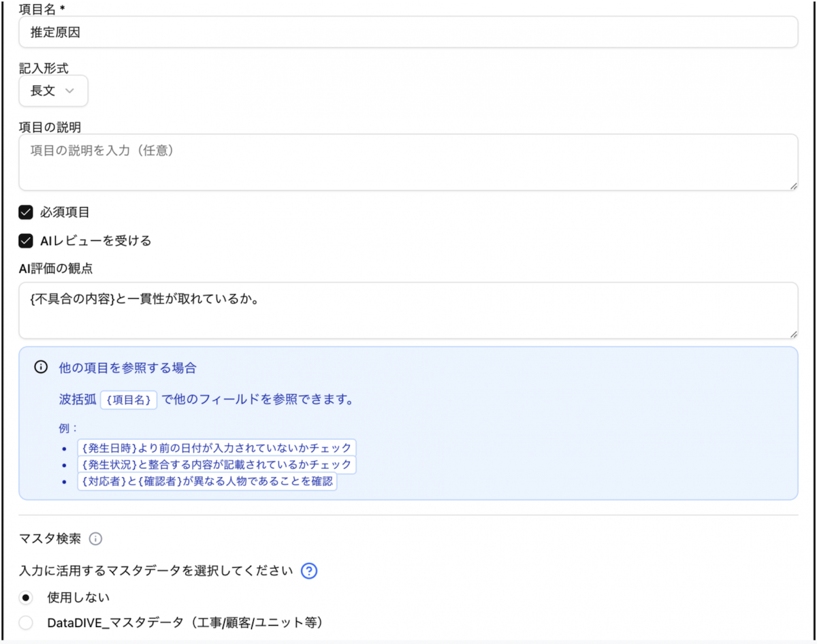Image resolution: width=817 pixels, height=644 pixels.
Task: Click the checkmark icon of 必須項目
Action: (25, 212)
